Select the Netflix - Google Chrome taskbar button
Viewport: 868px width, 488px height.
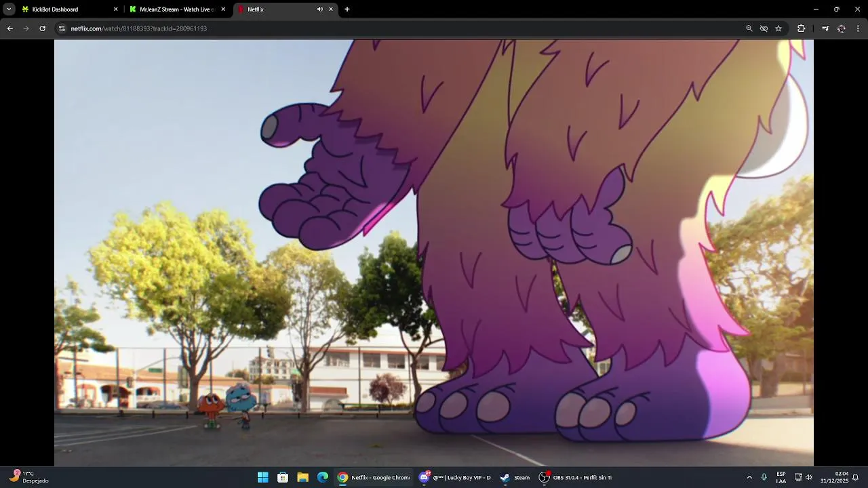[x=374, y=477]
